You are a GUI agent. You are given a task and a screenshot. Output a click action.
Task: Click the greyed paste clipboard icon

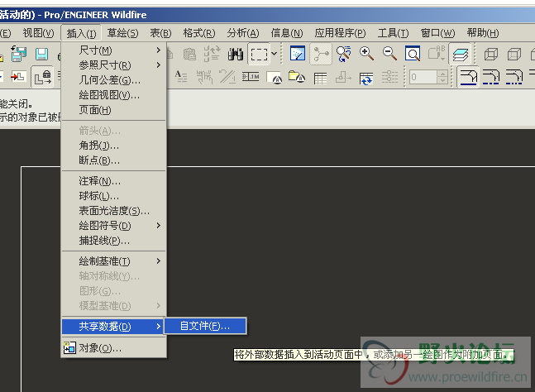189,54
